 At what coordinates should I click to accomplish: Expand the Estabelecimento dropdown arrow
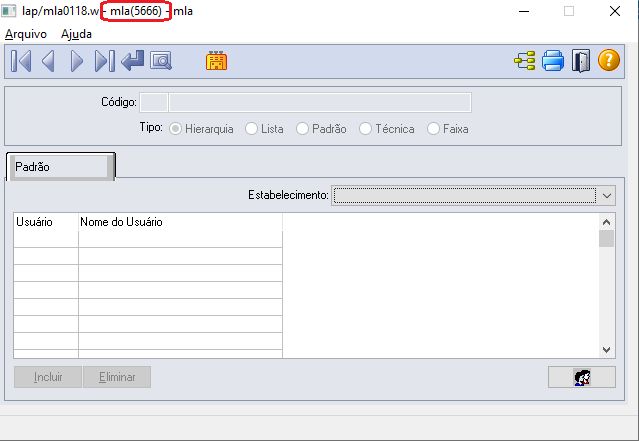tap(606, 196)
